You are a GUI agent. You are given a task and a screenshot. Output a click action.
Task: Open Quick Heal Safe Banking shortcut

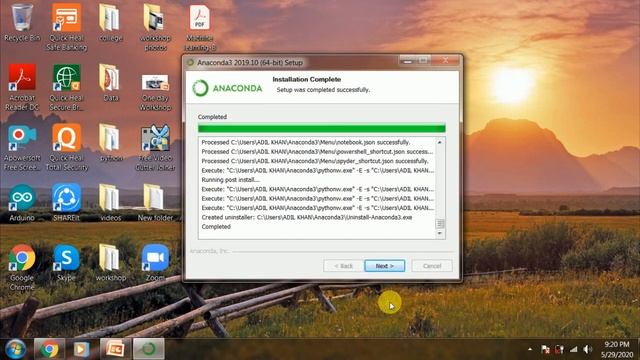(67, 27)
